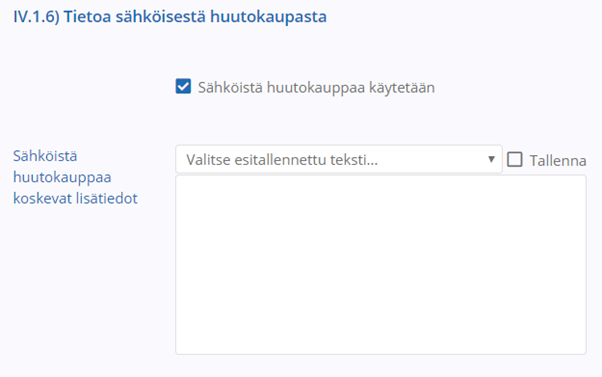Viewport: 602px width, 377px height.
Task: Click inside the lisätiedot text area
Action: click(381, 265)
